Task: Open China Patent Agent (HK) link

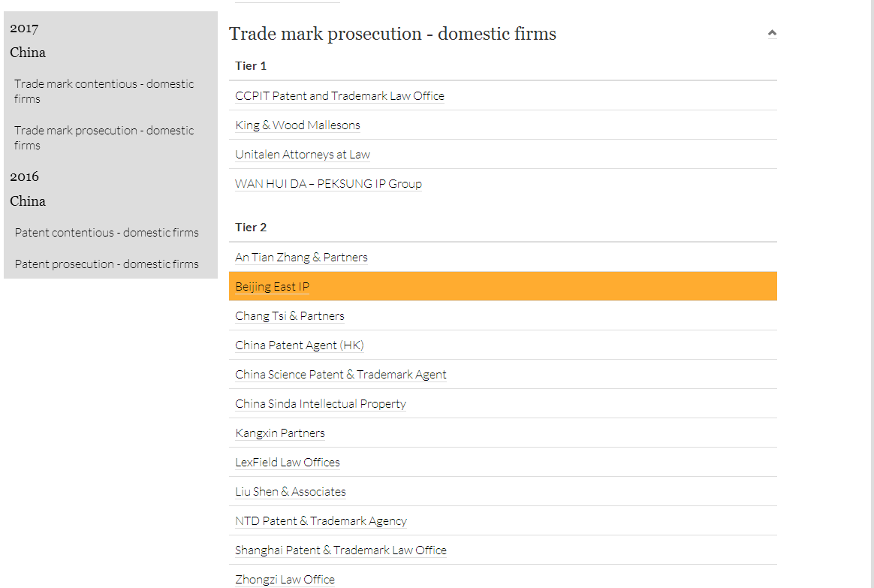Action: (300, 345)
